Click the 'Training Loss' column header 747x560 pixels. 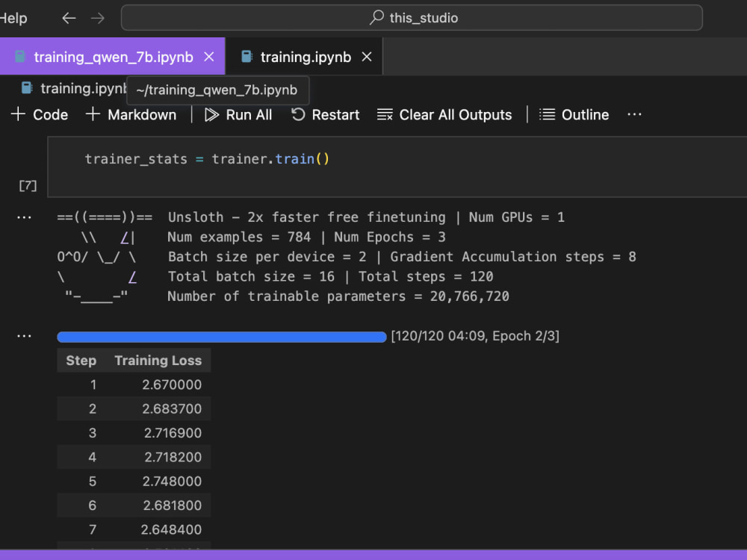tap(158, 361)
